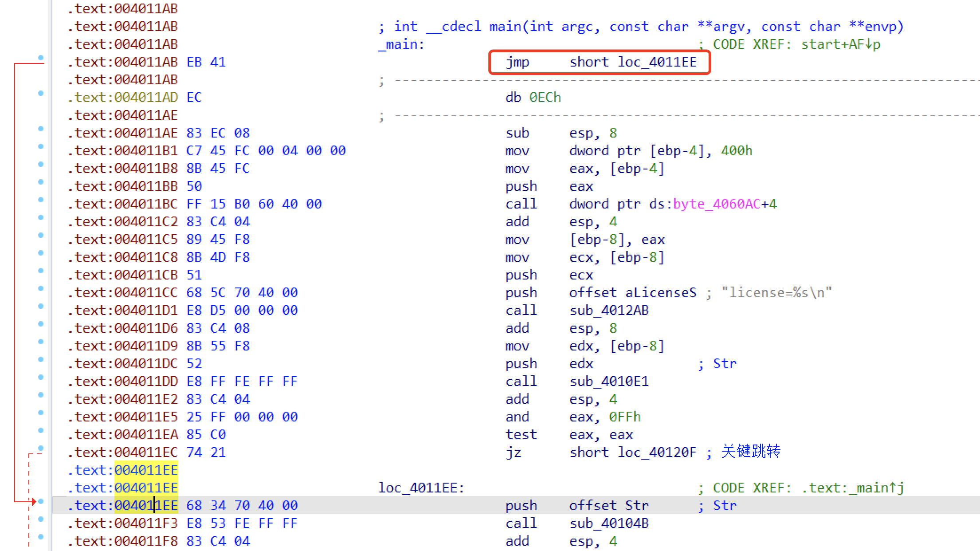The height and width of the screenshot is (551, 980).
Task: Select sub_40104B call target
Action: (609, 523)
